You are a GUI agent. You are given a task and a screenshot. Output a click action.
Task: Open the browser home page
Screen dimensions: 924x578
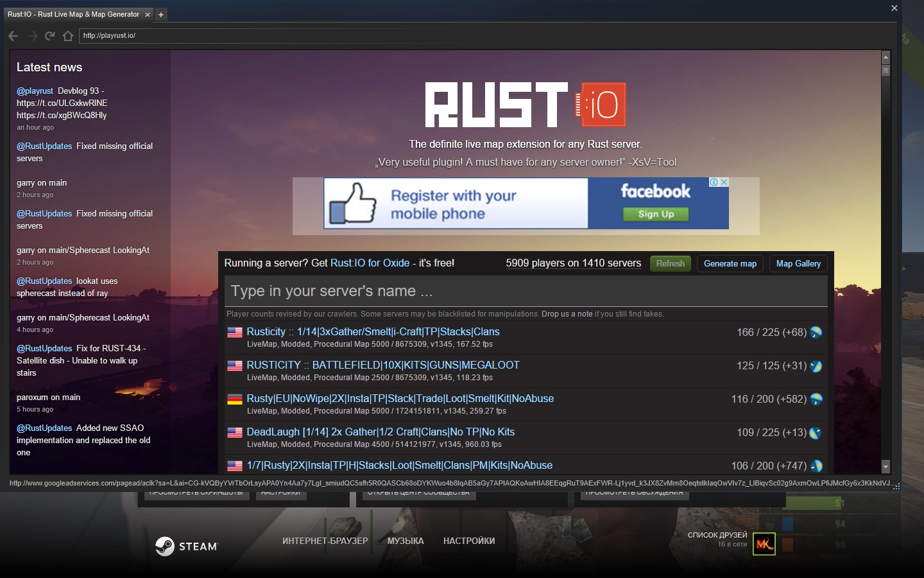tap(68, 35)
